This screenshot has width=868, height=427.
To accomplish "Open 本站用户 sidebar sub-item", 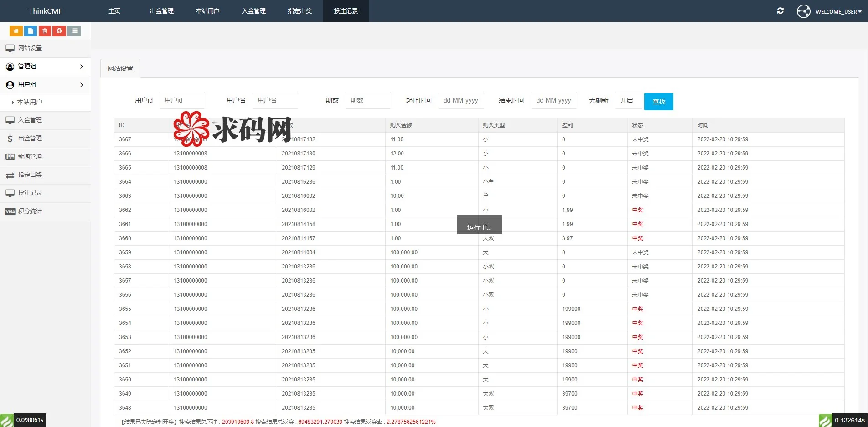I will click(30, 102).
